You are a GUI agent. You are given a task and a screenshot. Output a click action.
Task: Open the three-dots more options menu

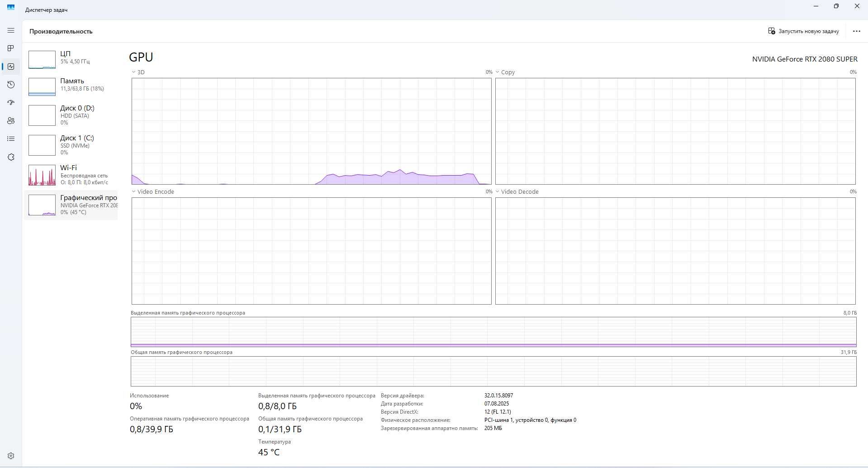pyautogui.click(x=856, y=31)
